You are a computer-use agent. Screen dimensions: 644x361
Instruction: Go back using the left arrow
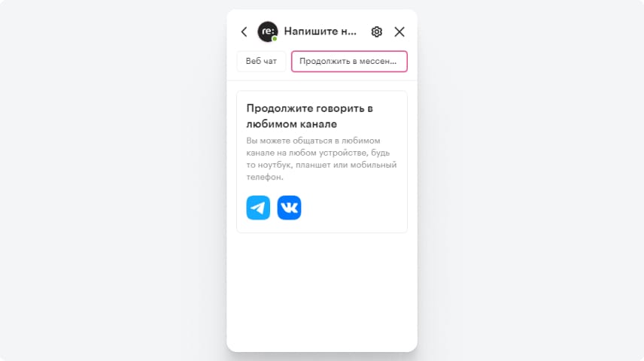[244, 32]
